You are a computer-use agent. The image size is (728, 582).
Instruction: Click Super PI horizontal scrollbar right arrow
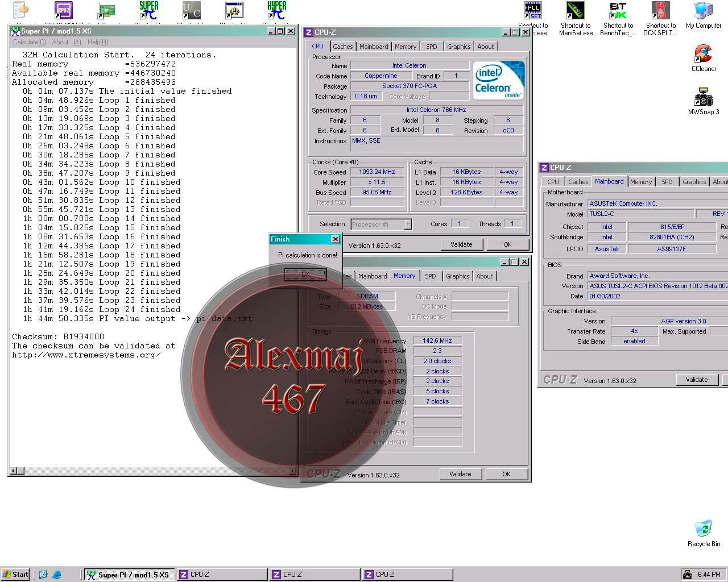pyautogui.click(x=293, y=471)
